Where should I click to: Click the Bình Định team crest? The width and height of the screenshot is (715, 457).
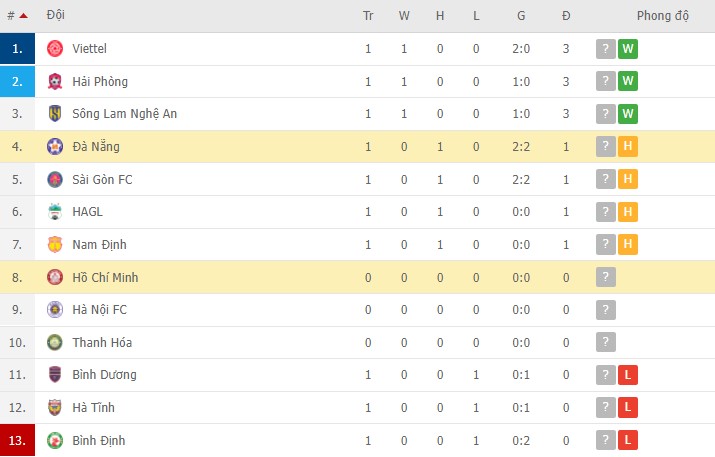click(55, 440)
